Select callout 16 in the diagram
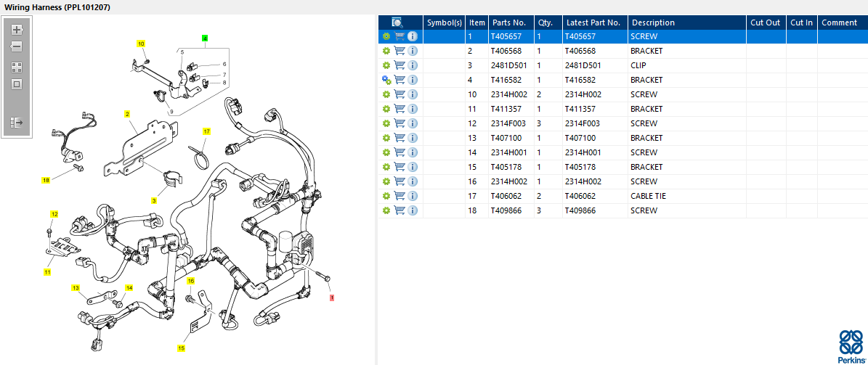 [191, 281]
